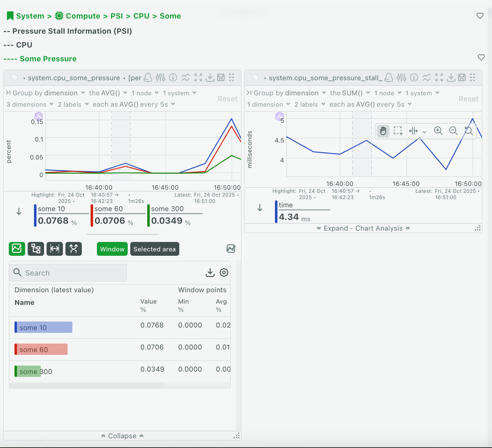Click the alerts bell icon on cpu_some_pressure chart
492x448 pixels.
148,77
